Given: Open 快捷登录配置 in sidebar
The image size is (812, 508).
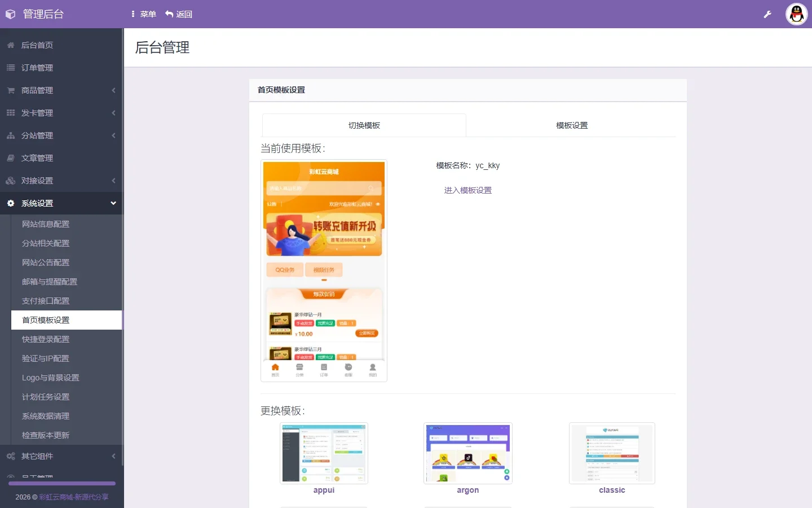Looking at the screenshot, I should 67,339.
